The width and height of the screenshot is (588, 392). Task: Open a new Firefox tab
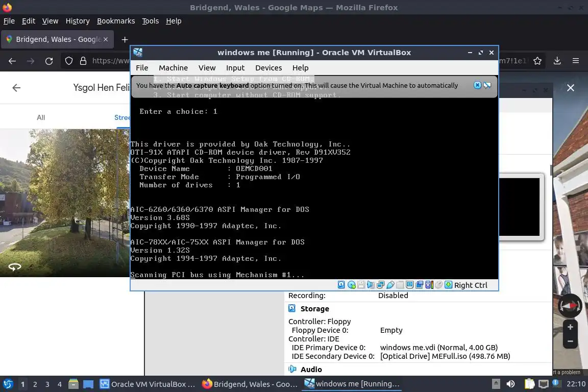[x=125, y=39]
